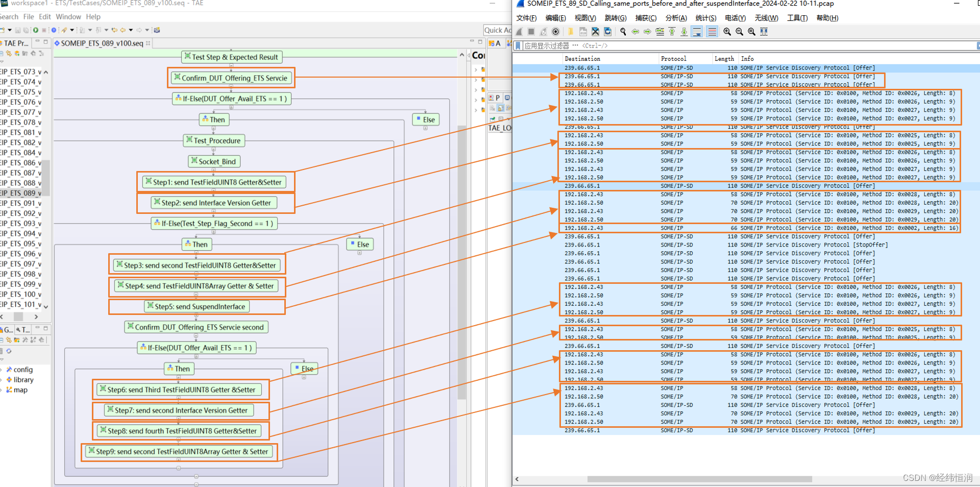Open Wireshark 文件(F) menu
Viewport: 980px width, 487px height.
click(x=526, y=18)
